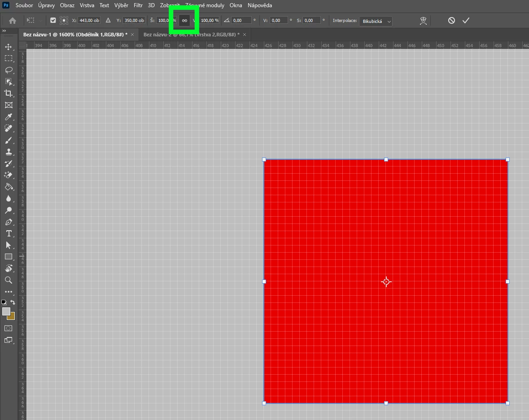Toggle the reference point checkbox

[x=53, y=20]
